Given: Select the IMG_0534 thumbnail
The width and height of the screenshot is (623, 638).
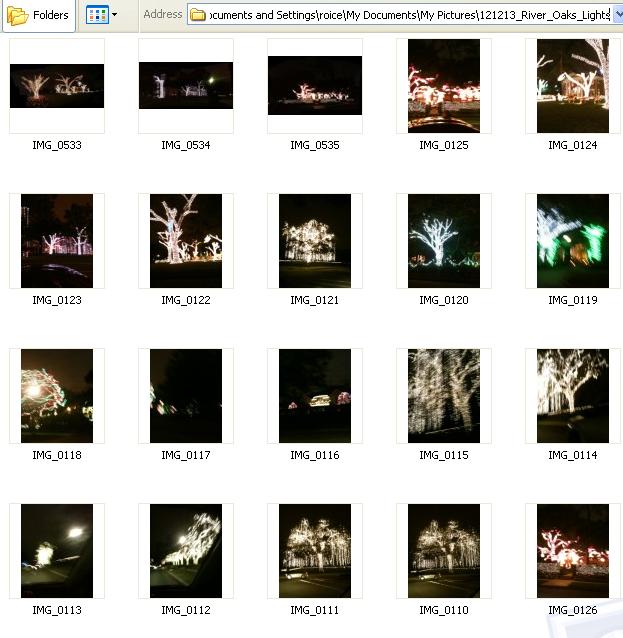Looking at the screenshot, I should [x=186, y=86].
